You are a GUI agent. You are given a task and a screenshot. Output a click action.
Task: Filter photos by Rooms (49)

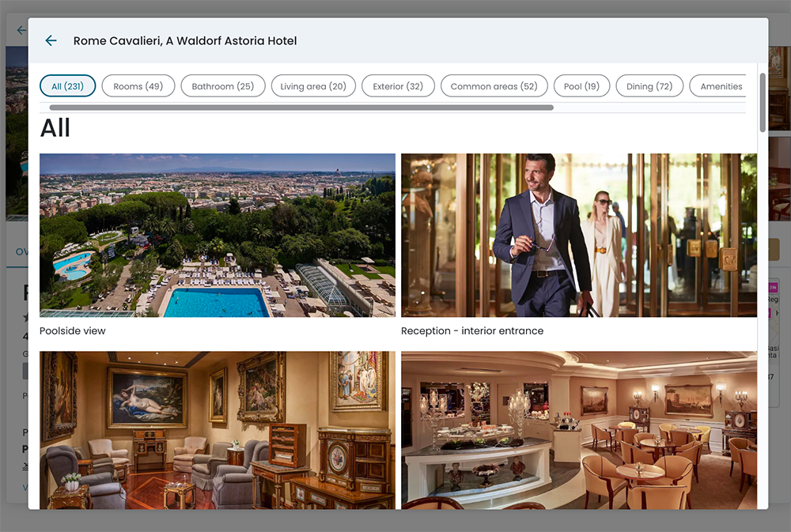(x=138, y=86)
